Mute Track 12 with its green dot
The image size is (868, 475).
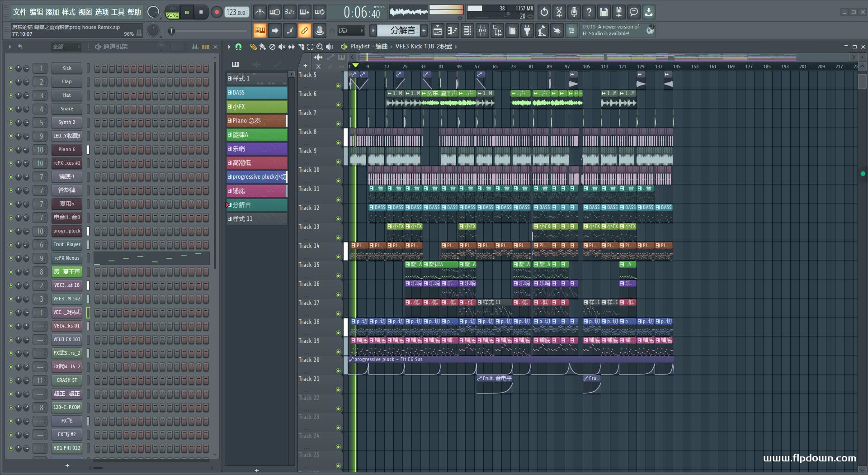tap(338, 218)
